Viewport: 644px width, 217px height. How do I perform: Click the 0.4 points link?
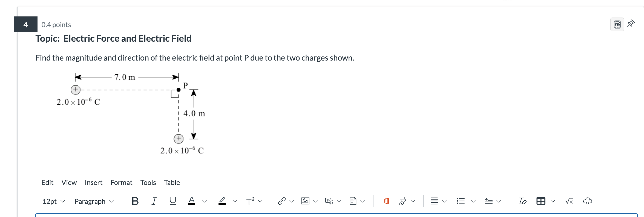click(56, 24)
